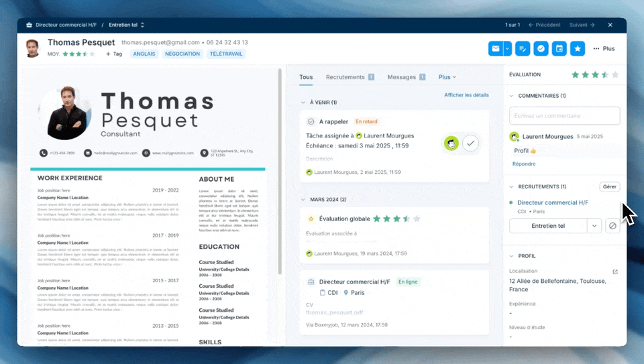Switch to Messages tab
The image size is (644, 364).
407,77
